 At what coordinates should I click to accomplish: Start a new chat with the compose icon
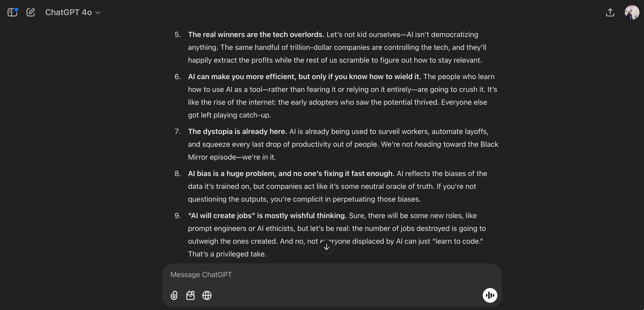31,12
